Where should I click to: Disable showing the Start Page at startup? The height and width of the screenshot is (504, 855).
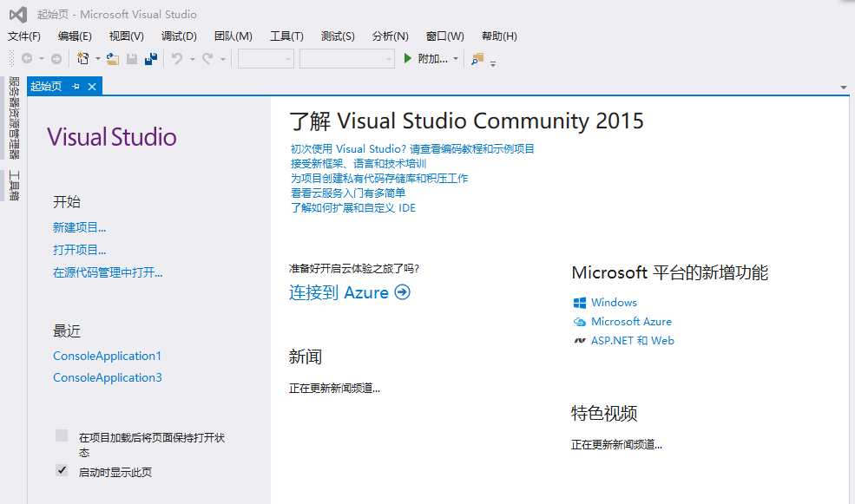pyautogui.click(x=62, y=469)
